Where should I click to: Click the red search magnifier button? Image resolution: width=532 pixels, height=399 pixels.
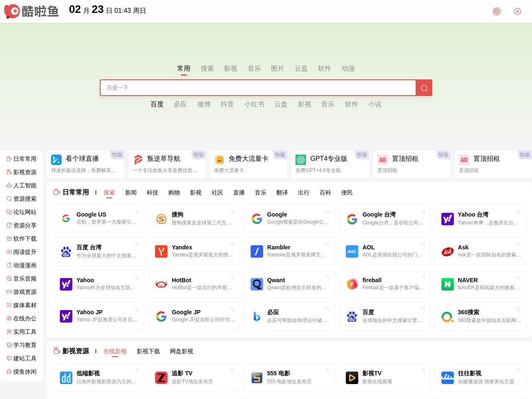[424, 88]
